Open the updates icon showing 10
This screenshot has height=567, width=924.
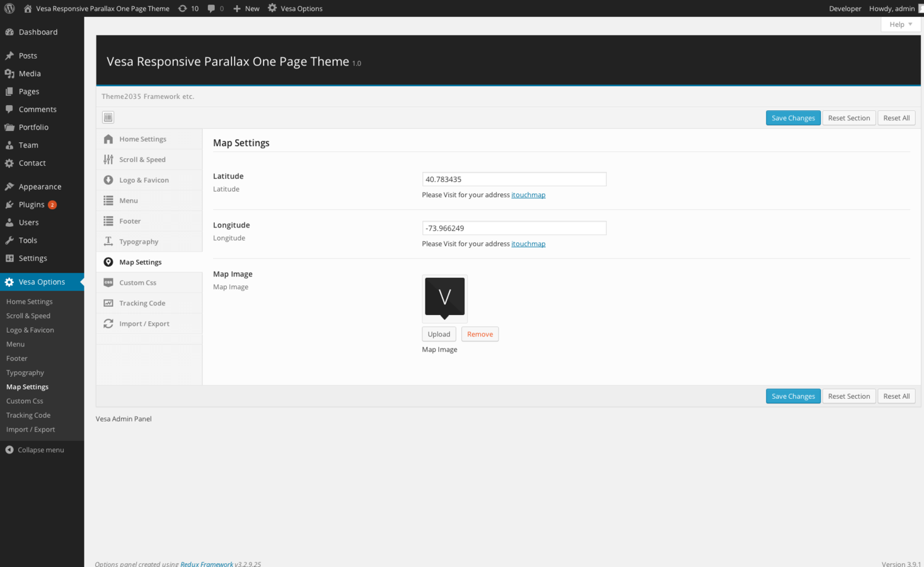coord(182,8)
